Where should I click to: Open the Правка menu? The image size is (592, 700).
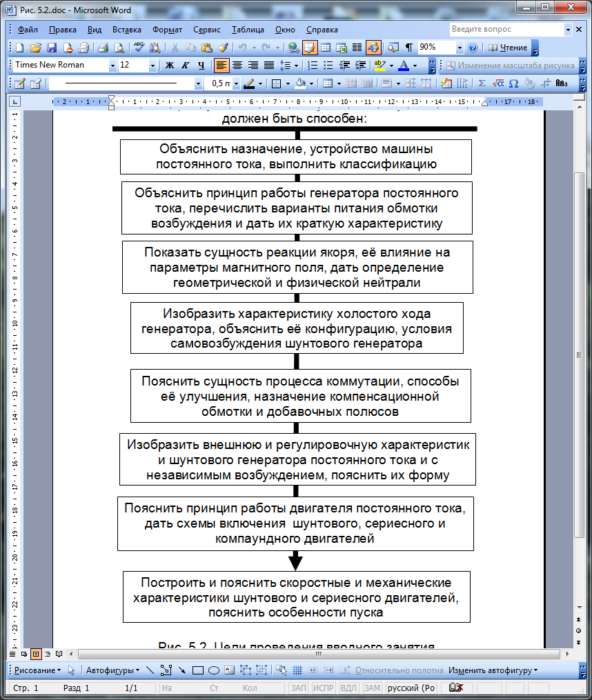pyautogui.click(x=63, y=30)
